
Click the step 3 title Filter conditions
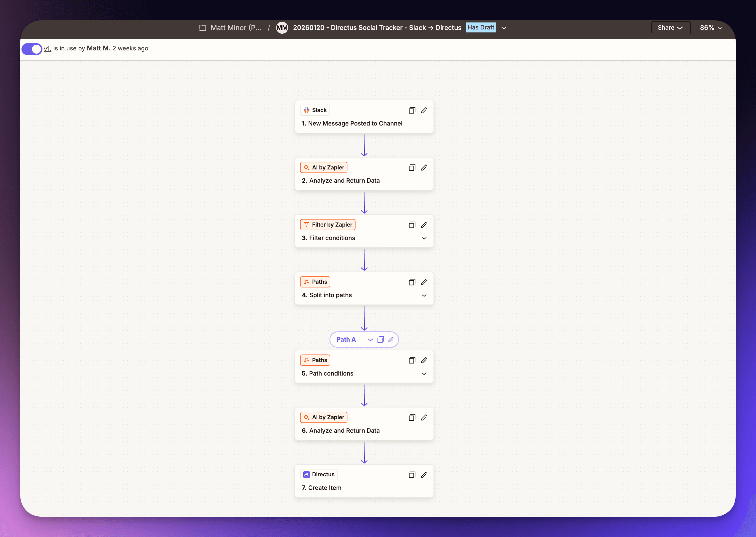click(332, 238)
